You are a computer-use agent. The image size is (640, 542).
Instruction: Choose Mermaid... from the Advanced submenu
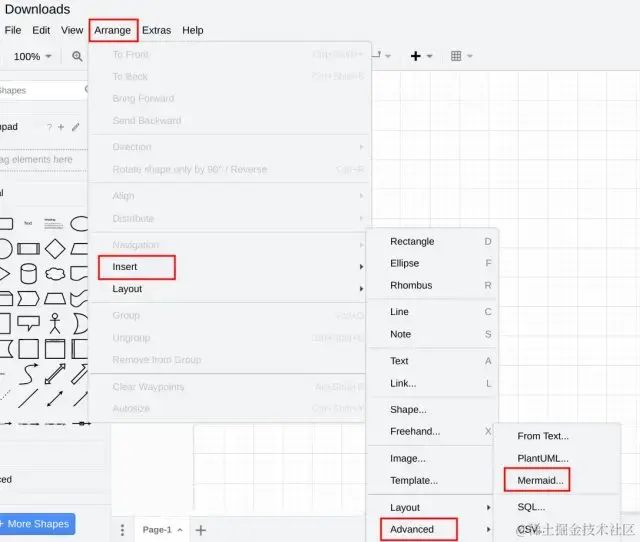click(540, 481)
